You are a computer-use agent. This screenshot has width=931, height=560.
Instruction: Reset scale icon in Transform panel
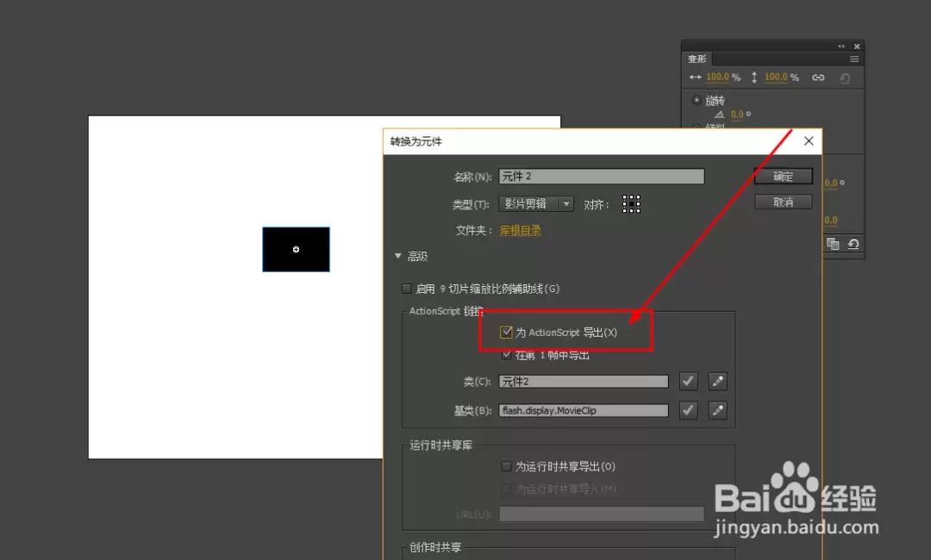pos(845,78)
